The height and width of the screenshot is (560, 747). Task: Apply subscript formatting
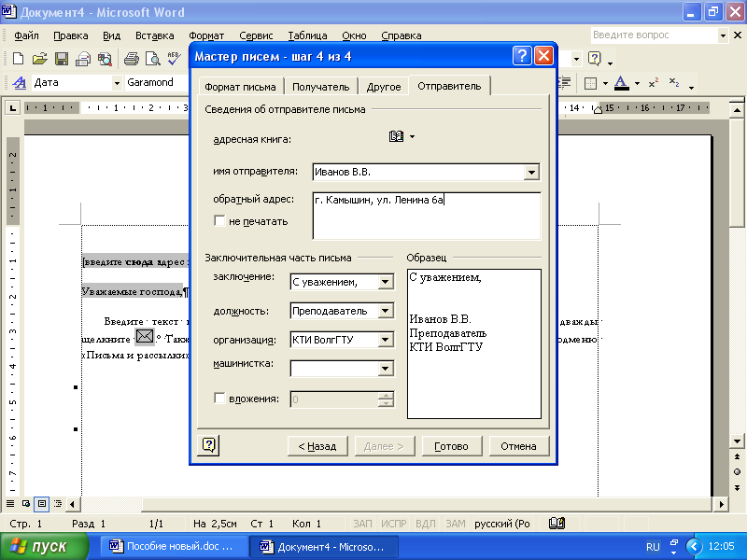(674, 82)
